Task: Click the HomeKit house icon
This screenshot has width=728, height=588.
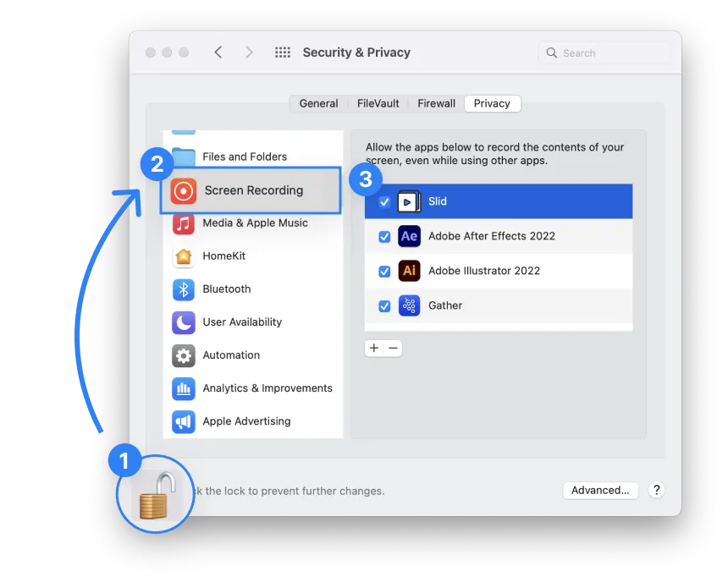Action: [184, 256]
